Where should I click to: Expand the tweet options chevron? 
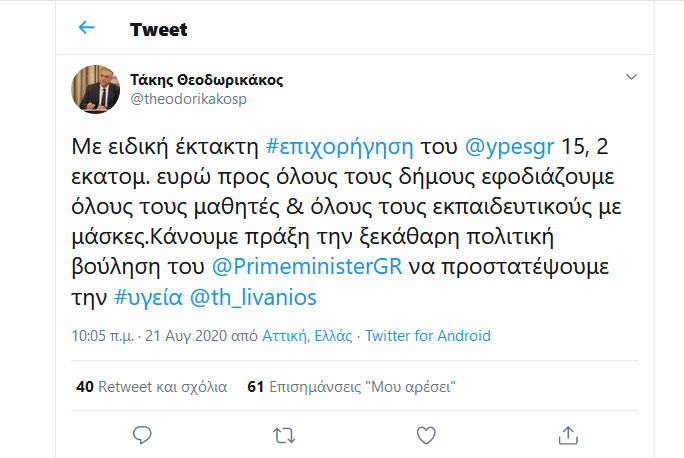click(x=631, y=77)
